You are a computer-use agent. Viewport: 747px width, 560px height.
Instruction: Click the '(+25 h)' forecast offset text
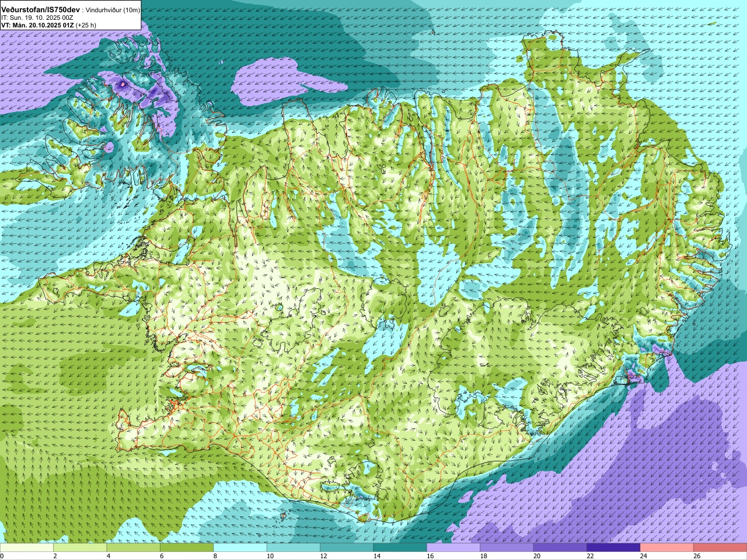86,25
